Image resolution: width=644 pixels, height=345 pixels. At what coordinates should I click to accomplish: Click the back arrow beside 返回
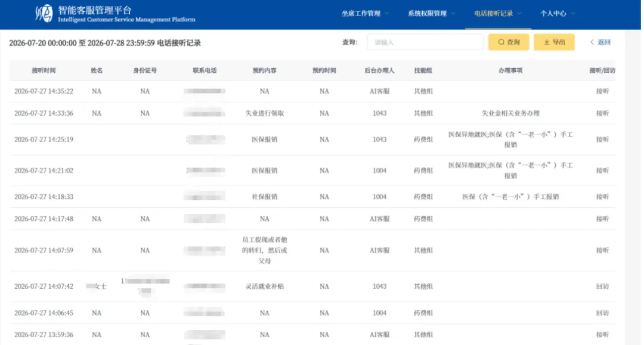tap(592, 42)
